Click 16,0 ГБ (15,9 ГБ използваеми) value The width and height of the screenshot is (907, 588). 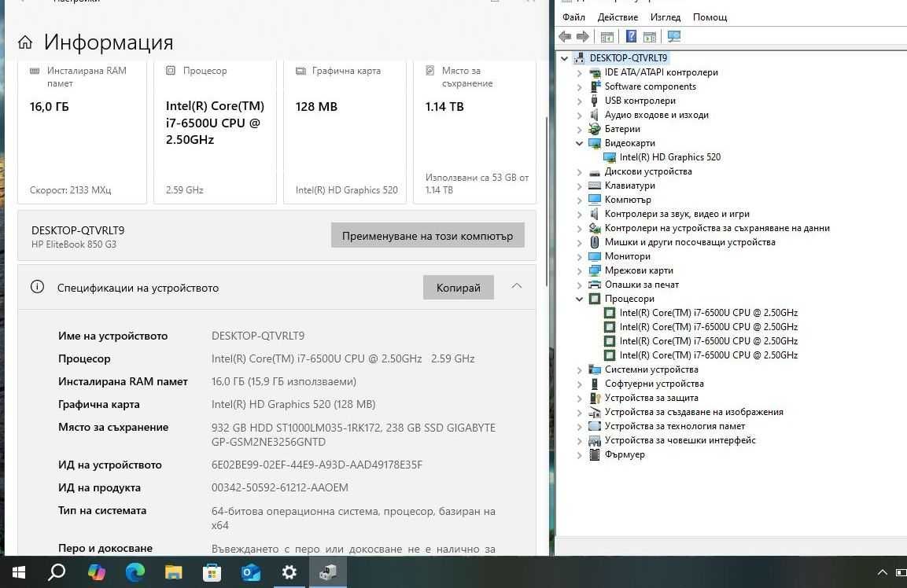(284, 381)
